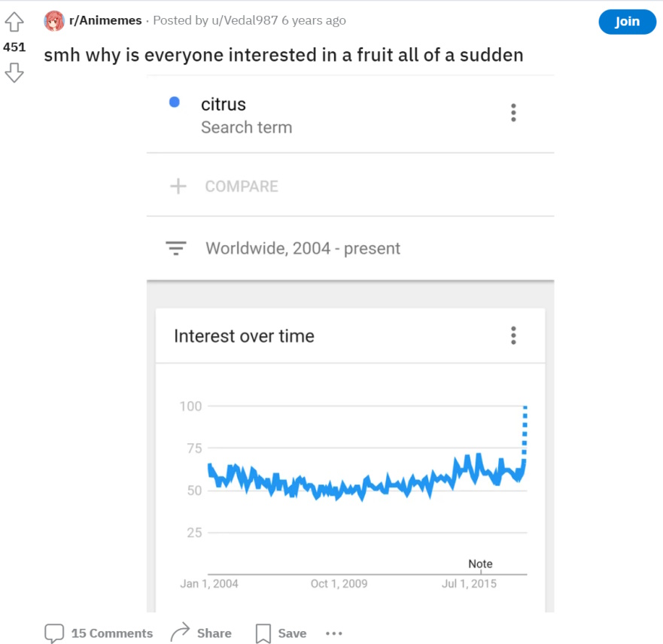663x644 pixels.
Task: Click the blue citrus color dot
Action: 174,102
